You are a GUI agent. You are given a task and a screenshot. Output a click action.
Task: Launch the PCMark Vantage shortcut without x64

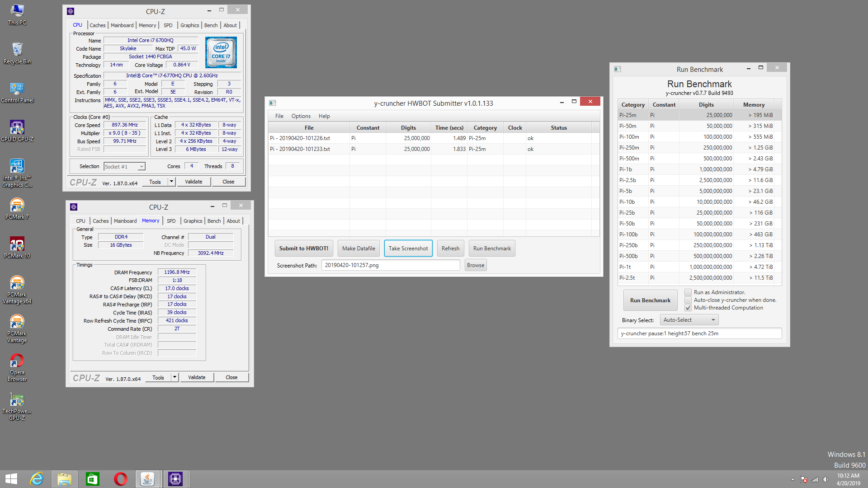17,328
